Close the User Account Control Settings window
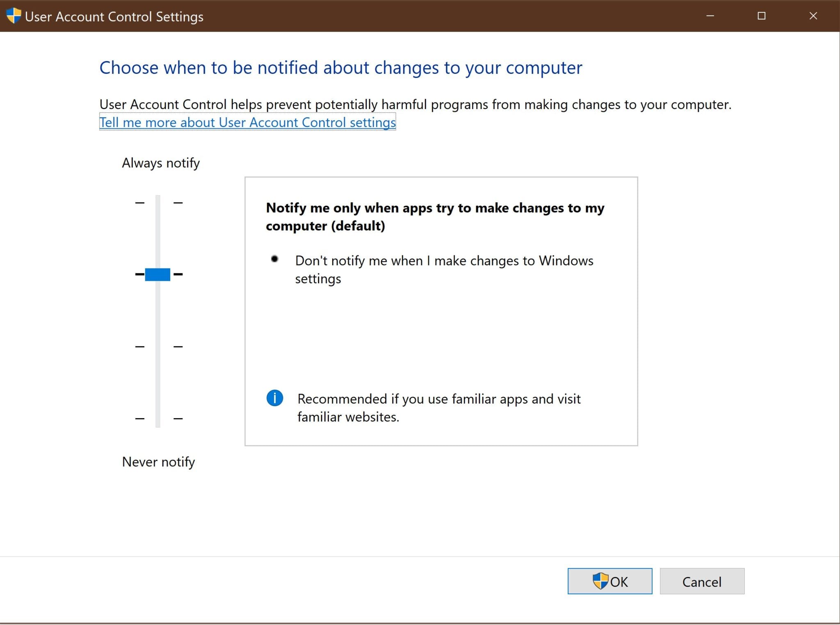 (x=813, y=16)
